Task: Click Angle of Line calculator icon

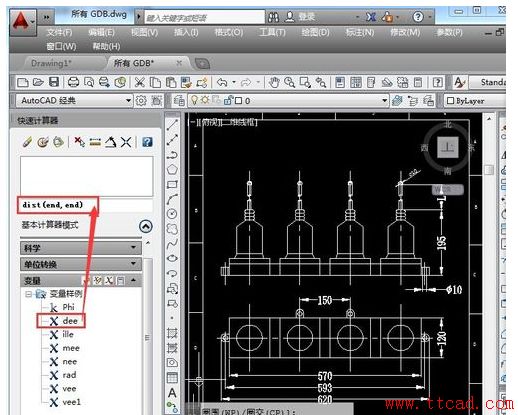Action: (x=111, y=142)
